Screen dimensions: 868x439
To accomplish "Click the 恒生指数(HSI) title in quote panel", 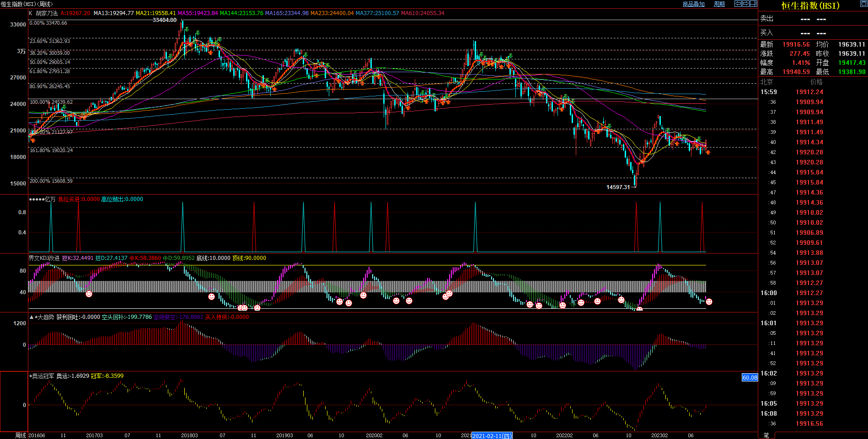I will point(810,5).
